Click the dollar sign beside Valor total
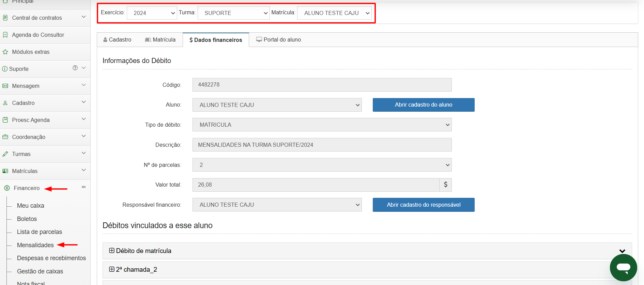 445,185
